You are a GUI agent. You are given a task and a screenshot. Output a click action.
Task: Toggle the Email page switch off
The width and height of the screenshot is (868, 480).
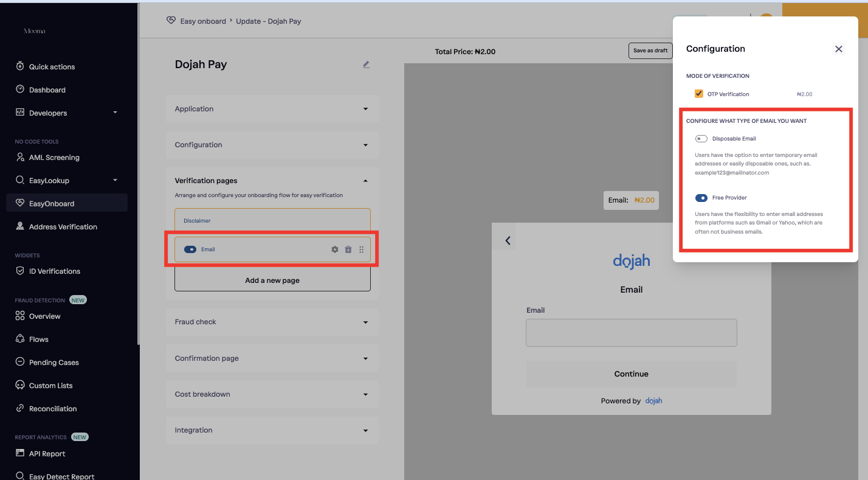[x=190, y=249]
